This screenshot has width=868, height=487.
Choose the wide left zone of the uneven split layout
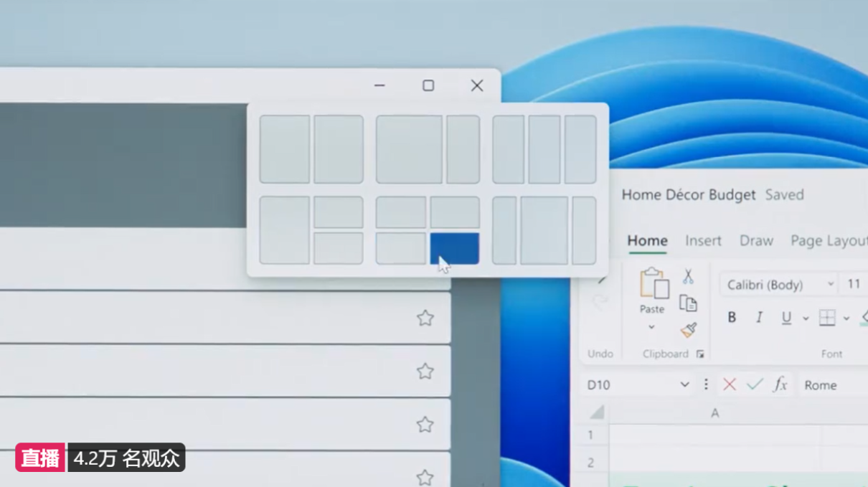pyautogui.click(x=409, y=149)
